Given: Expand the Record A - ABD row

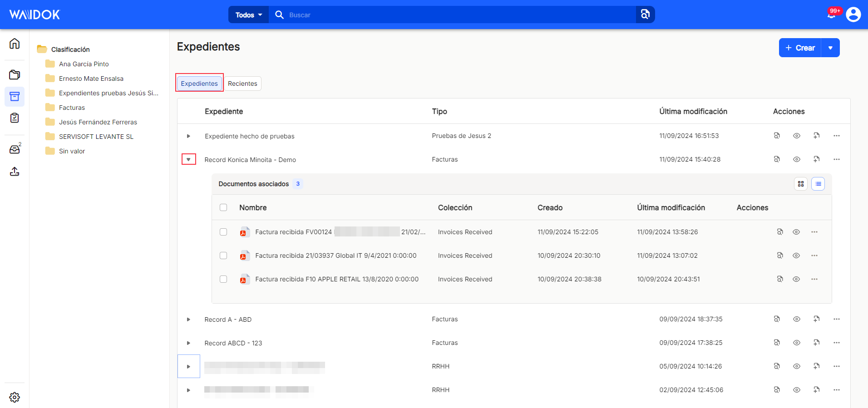Looking at the screenshot, I should (x=188, y=320).
